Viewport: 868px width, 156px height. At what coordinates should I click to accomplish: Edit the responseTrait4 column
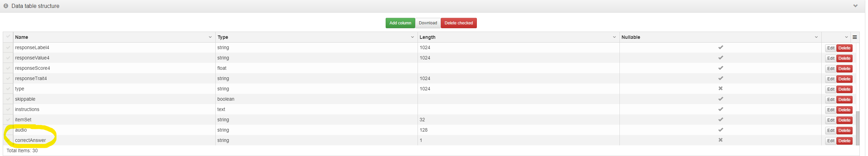pyautogui.click(x=831, y=79)
